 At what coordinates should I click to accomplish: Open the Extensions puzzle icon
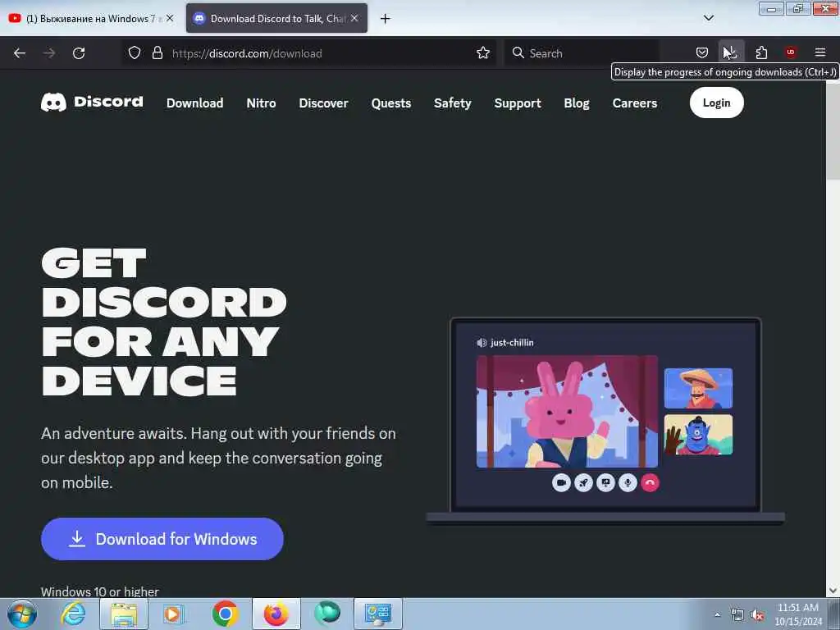pos(761,53)
